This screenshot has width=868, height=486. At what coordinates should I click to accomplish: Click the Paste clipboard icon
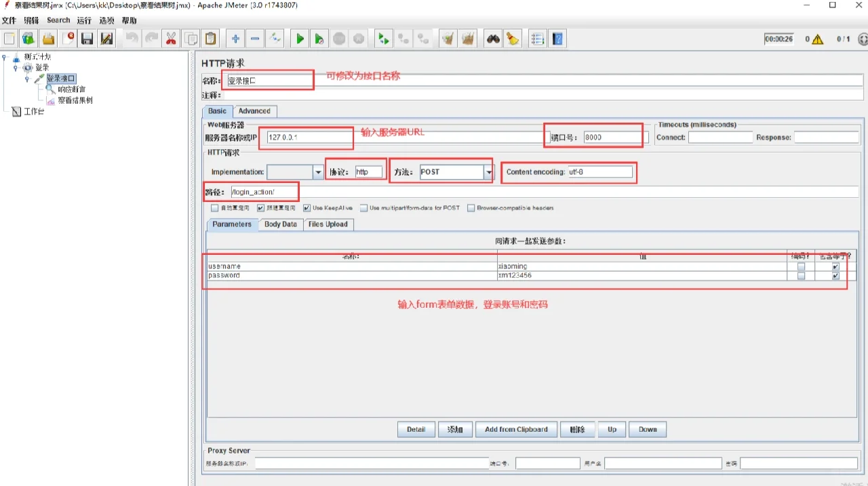pyautogui.click(x=211, y=39)
